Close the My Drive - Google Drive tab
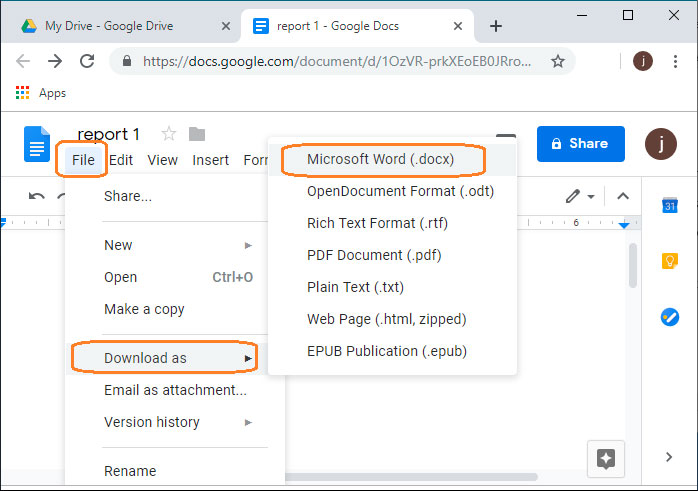The width and height of the screenshot is (698, 491). (226, 26)
